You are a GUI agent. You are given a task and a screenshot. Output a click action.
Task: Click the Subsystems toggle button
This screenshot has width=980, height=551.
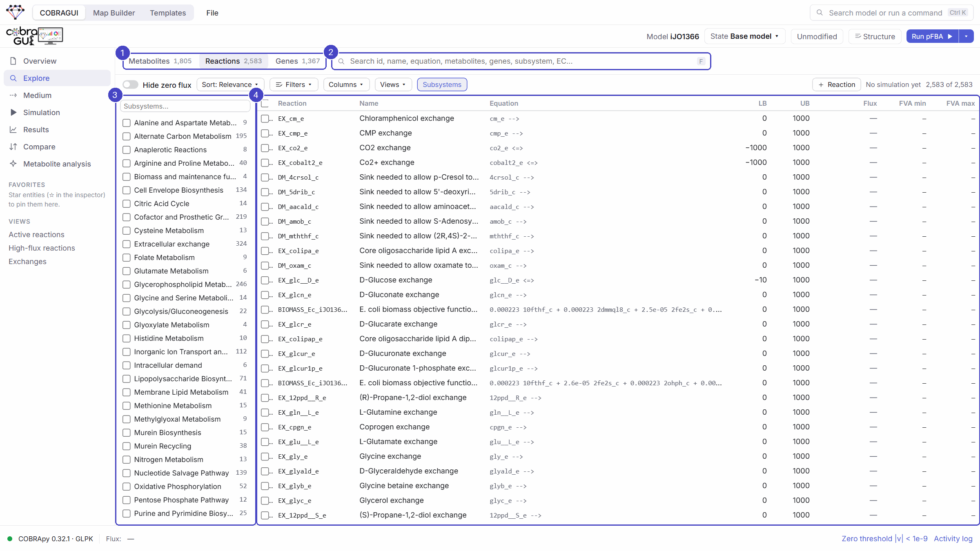tap(442, 84)
